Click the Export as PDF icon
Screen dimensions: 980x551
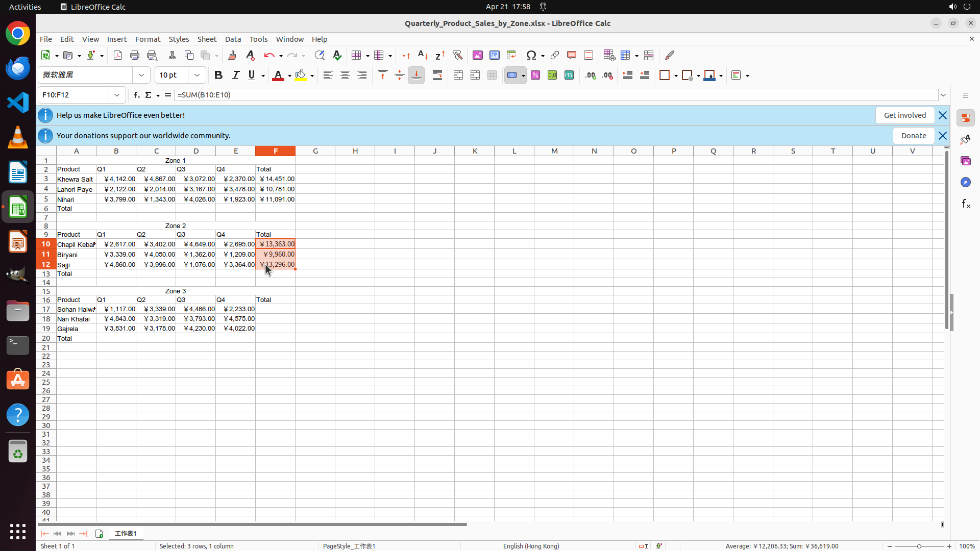click(x=118, y=55)
